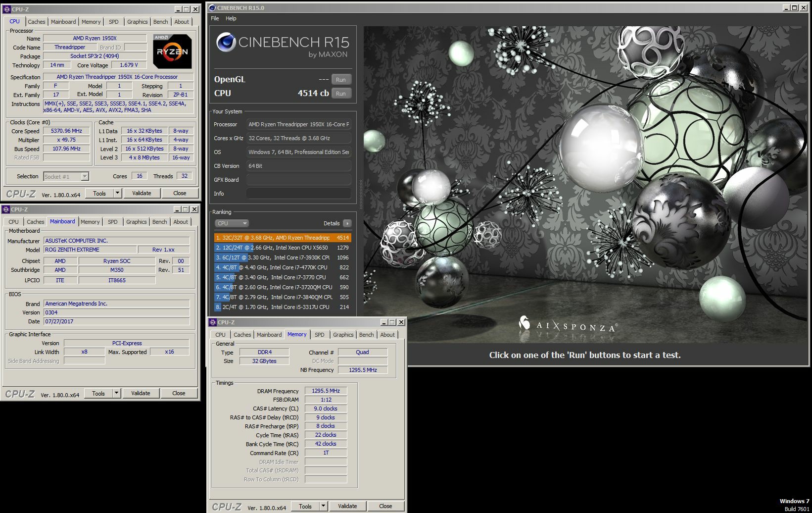Viewport: 812px width, 513px height.
Task: Click the Details arrow button in Ranking
Action: click(x=347, y=223)
